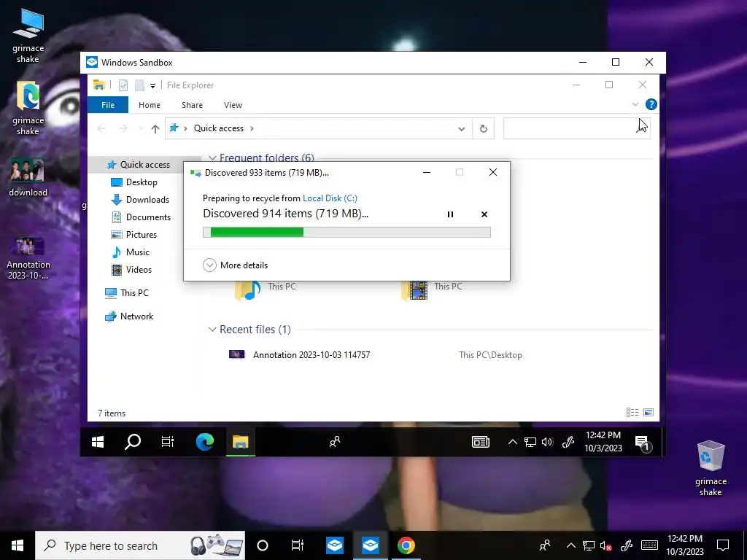
Task: Click host Type here to search box
Action: (140, 545)
